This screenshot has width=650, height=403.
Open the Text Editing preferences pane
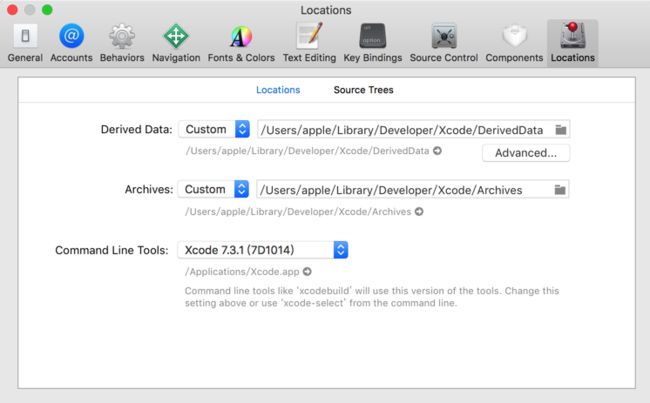(x=309, y=43)
